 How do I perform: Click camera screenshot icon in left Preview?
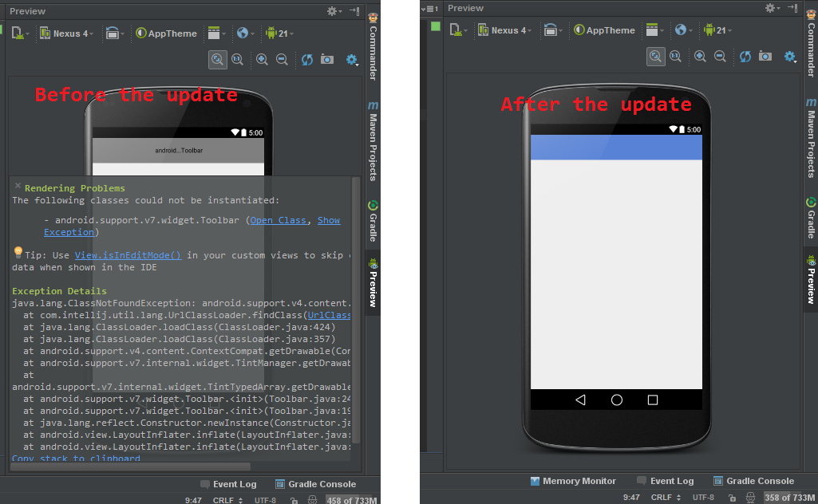[x=327, y=59]
